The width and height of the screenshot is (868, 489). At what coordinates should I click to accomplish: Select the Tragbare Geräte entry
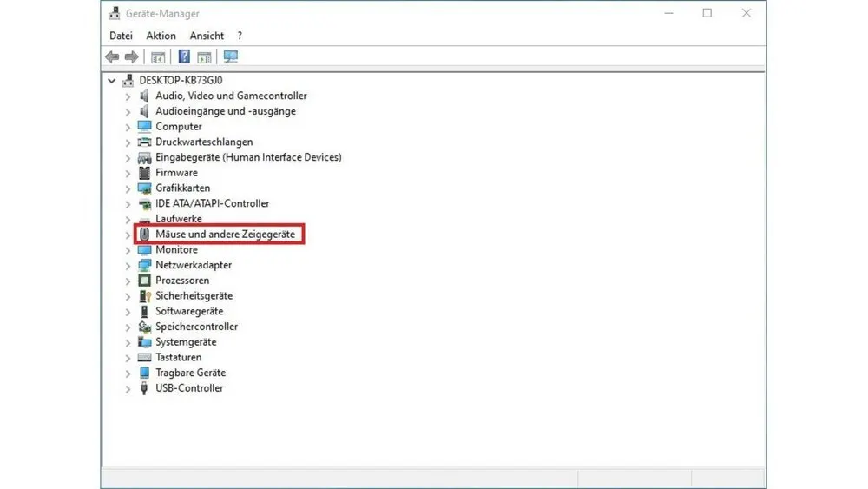[190, 373]
